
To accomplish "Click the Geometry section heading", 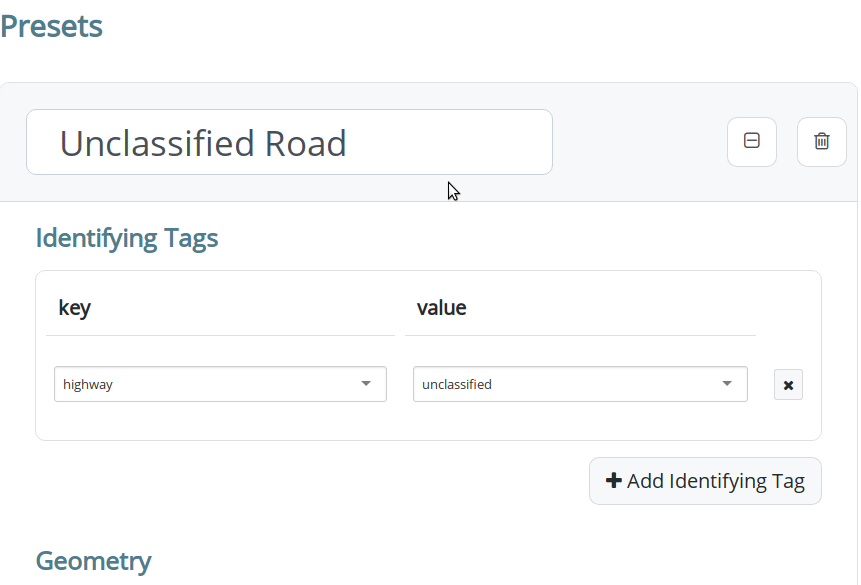I will 93,561.
